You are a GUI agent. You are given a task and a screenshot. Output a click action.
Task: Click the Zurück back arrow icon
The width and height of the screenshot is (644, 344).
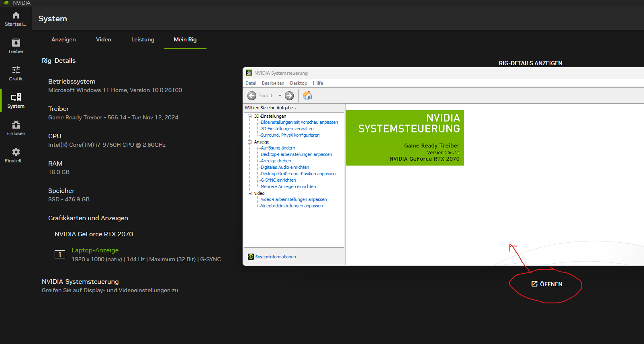coord(252,96)
